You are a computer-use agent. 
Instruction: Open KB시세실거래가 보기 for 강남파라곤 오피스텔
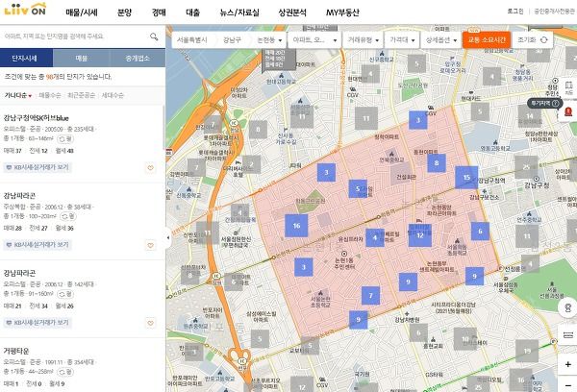38,323
